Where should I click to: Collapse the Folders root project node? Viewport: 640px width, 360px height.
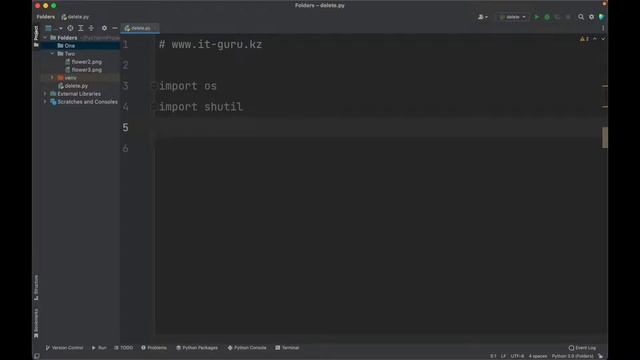(x=45, y=38)
